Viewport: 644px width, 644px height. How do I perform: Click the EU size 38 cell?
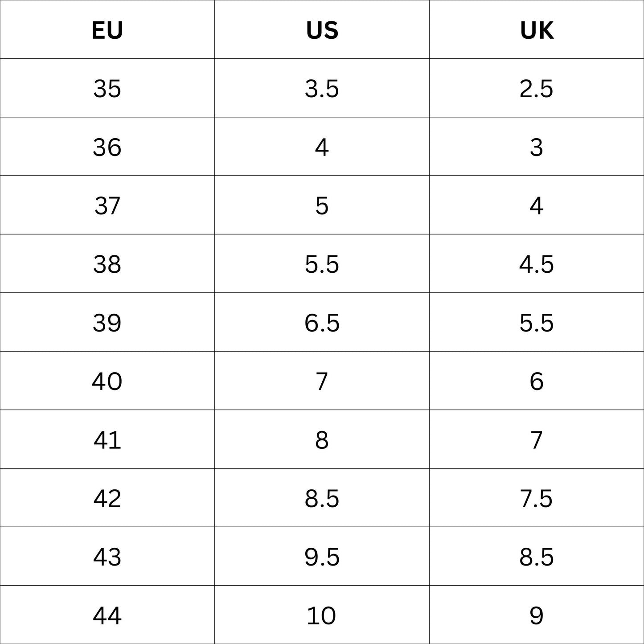click(107, 264)
